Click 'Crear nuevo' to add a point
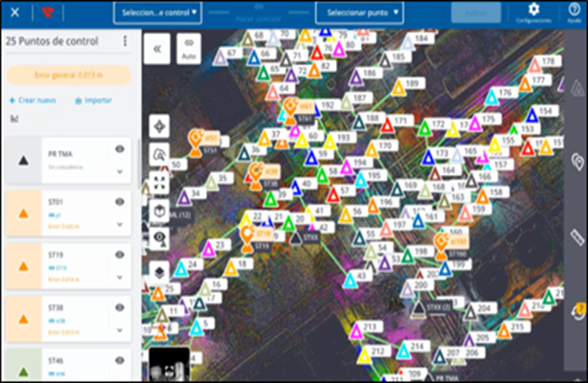This screenshot has height=383, width=588. [33, 100]
